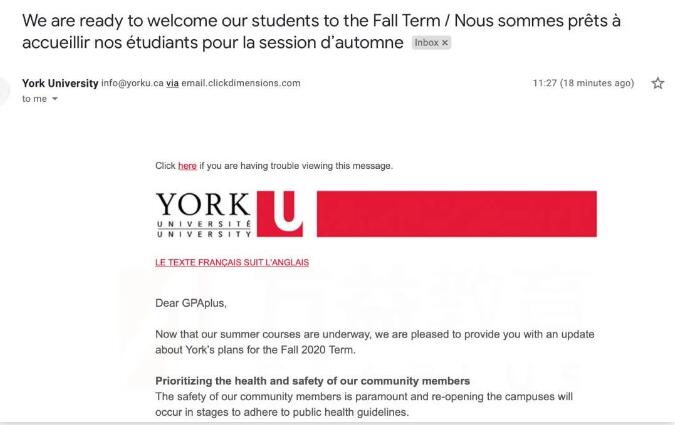This screenshot has width=675, height=425.
Task: Click the 11:27 (18 minutes ago) timestamp
Action: (583, 83)
